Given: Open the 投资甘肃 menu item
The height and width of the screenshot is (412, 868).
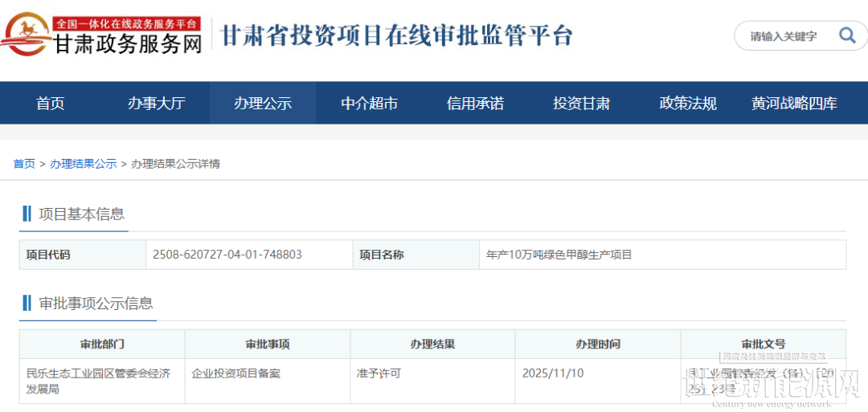Looking at the screenshot, I should (x=581, y=104).
